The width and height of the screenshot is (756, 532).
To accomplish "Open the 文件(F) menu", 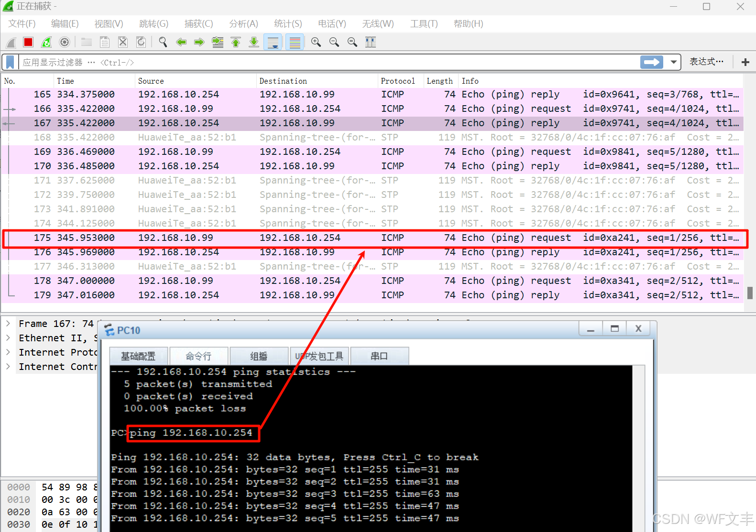I will tap(22, 24).
